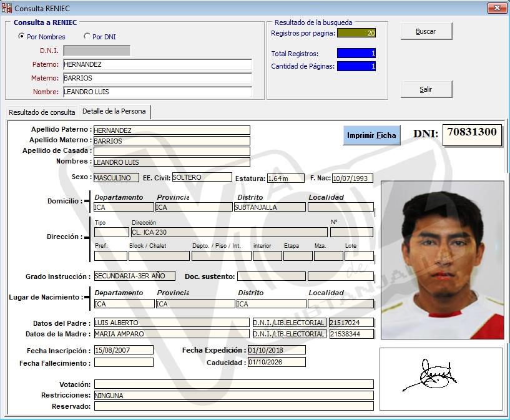Image resolution: width=510 pixels, height=420 pixels.
Task: Click the Registros por pagina field
Action: (x=356, y=33)
